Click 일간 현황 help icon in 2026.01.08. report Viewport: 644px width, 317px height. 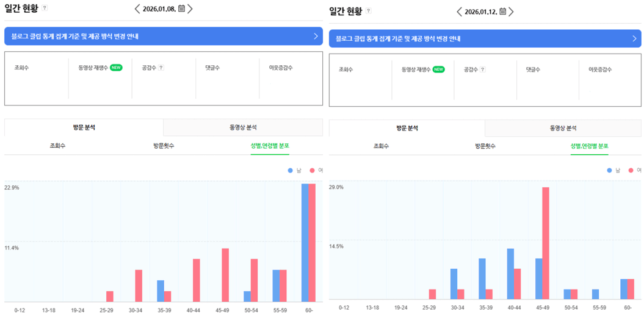coord(45,9)
